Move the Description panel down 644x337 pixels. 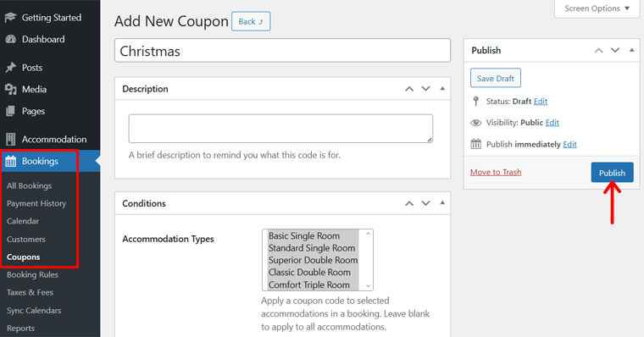(x=426, y=89)
